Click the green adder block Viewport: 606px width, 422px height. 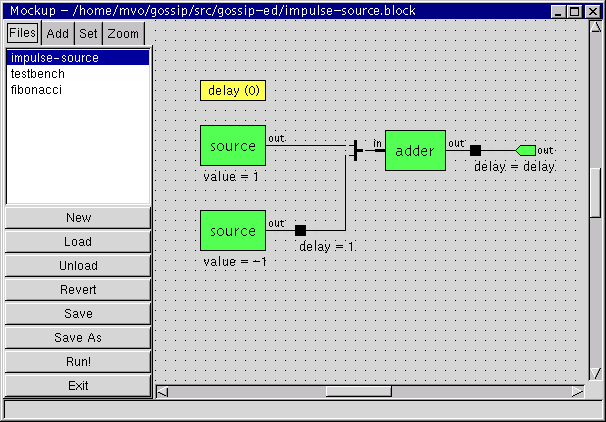pyautogui.click(x=415, y=151)
